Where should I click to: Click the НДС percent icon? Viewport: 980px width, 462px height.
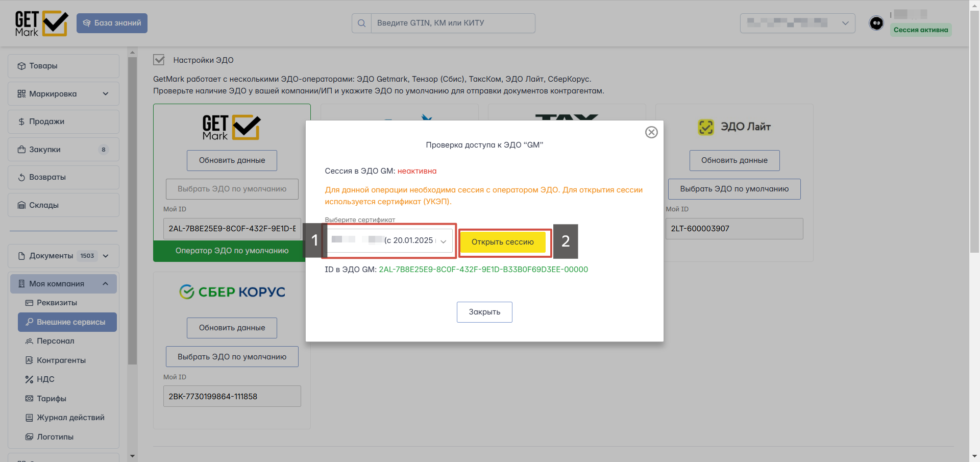[29, 379]
